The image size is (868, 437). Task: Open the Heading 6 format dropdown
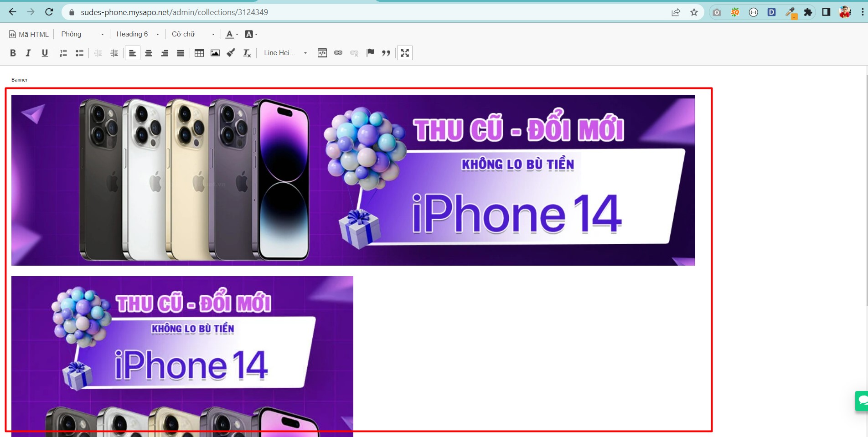click(138, 34)
